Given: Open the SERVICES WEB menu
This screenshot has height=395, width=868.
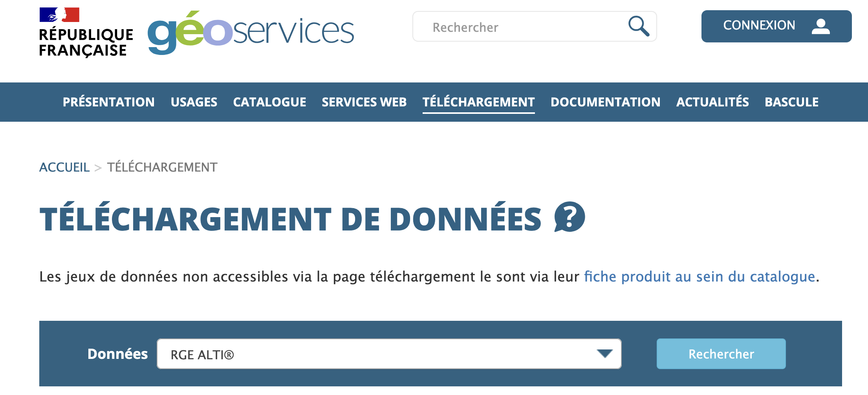Looking at the screenshot, I should click(364, 102).
